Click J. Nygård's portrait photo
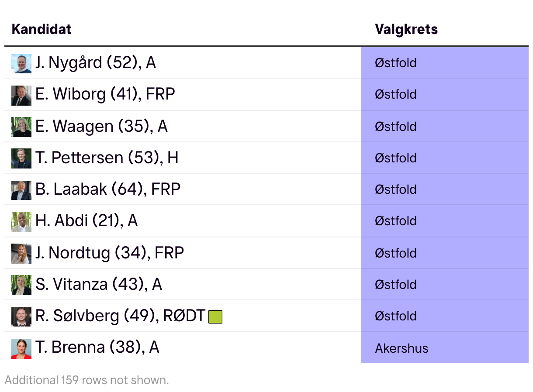The width and height of the screenshot is (533, 392). (21, 63)
